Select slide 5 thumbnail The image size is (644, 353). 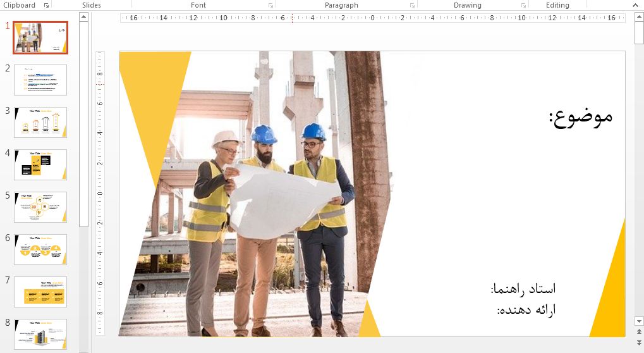[40, 207]
